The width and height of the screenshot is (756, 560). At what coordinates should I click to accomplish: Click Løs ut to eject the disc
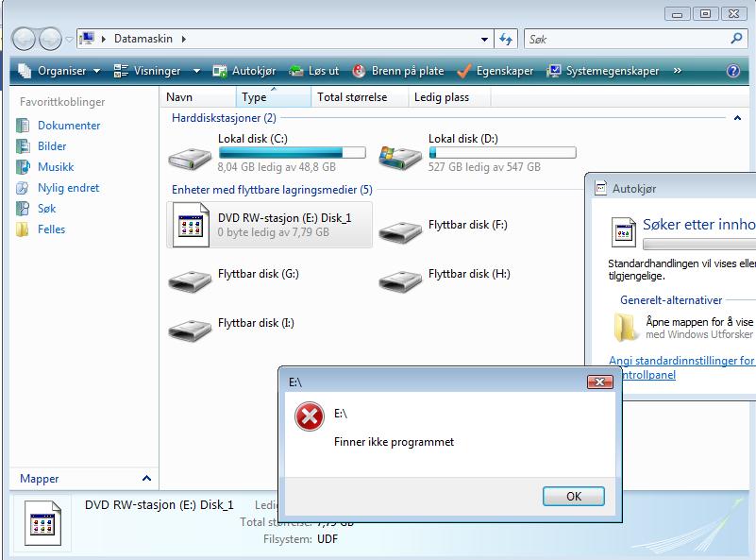[x=314, y=71]
